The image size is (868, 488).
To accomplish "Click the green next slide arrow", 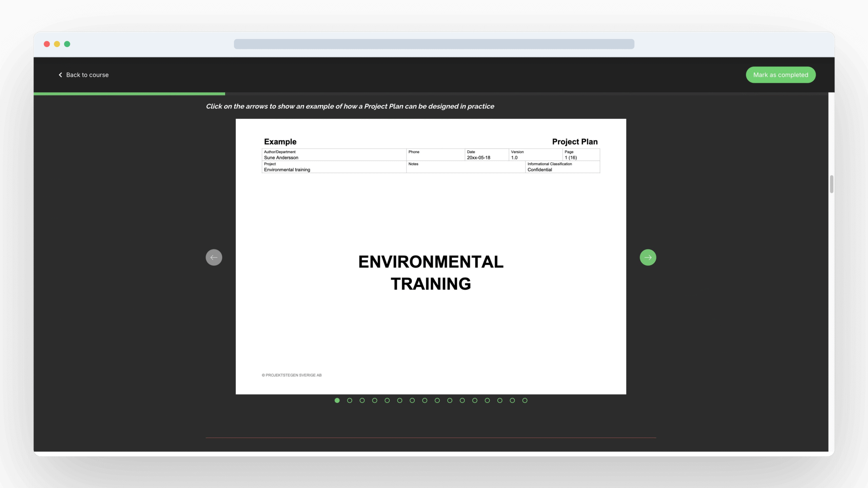I will 648,257.
